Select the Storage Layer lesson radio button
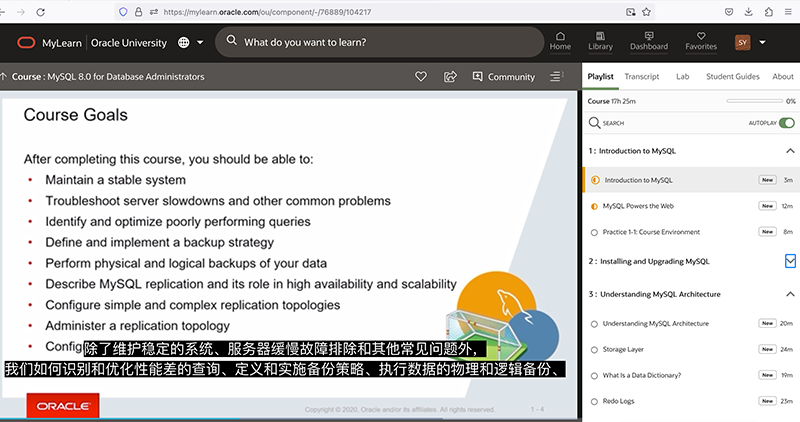Screen dimensions: 800x422 pyautogui.click(x=595, y=349)
